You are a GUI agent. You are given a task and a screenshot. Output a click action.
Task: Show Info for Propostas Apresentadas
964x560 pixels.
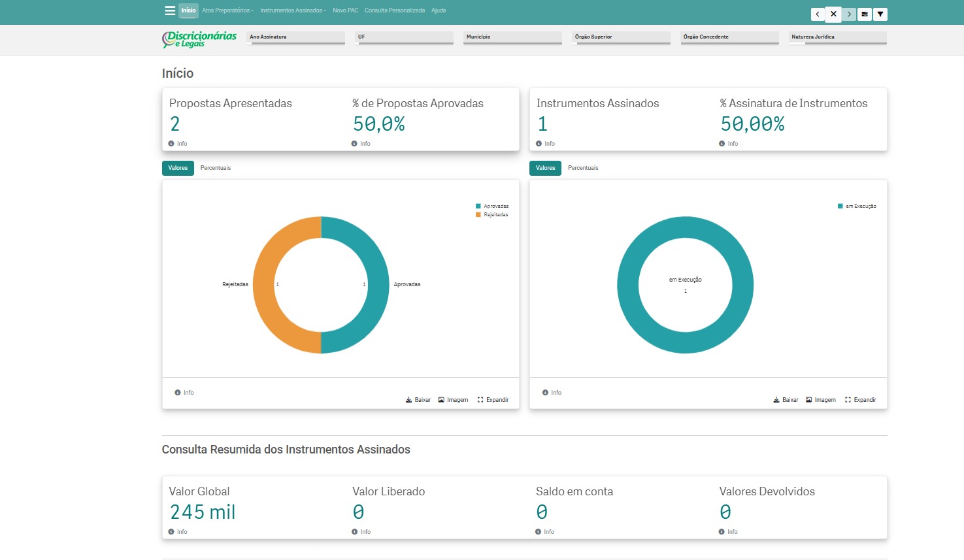178,144
